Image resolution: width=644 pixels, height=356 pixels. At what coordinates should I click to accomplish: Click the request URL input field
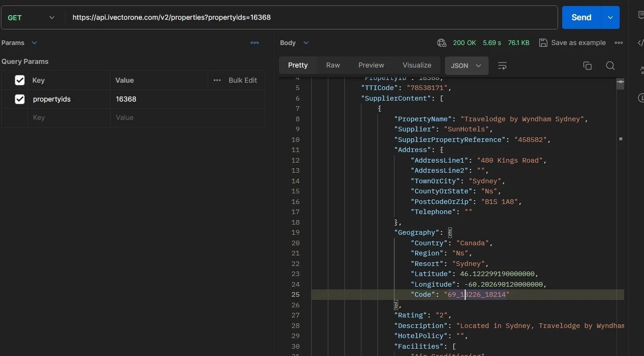[311, 17]
